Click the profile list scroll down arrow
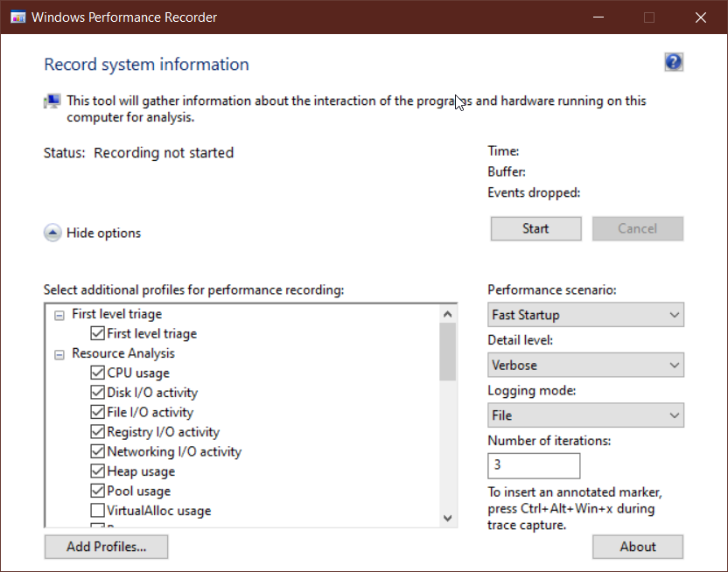The height and width of the screenshot is (572, 728). [x=448, y=518]
